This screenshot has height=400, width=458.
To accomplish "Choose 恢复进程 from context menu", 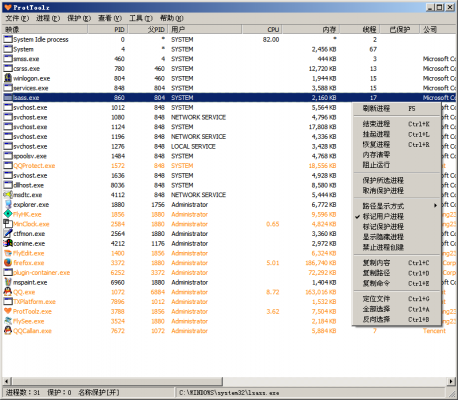I will pos(396,145).
